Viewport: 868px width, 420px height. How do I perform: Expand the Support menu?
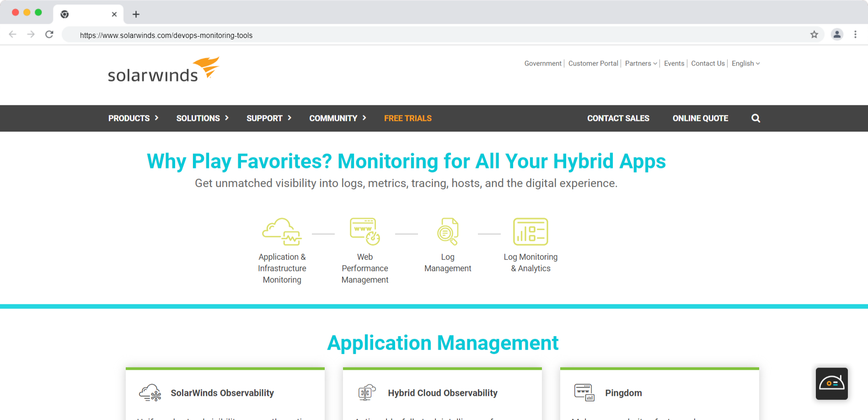[x=268, y=118]
